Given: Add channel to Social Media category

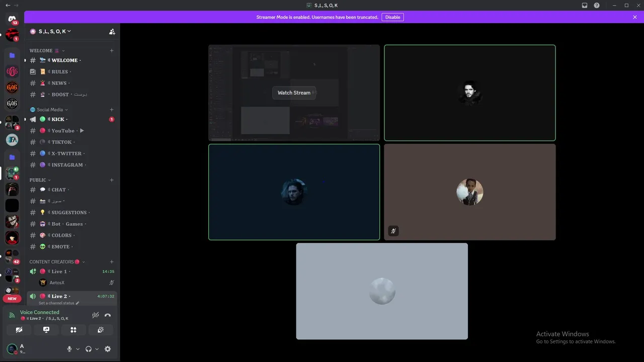Looking at the screenshot, I should tap(112, 110).
